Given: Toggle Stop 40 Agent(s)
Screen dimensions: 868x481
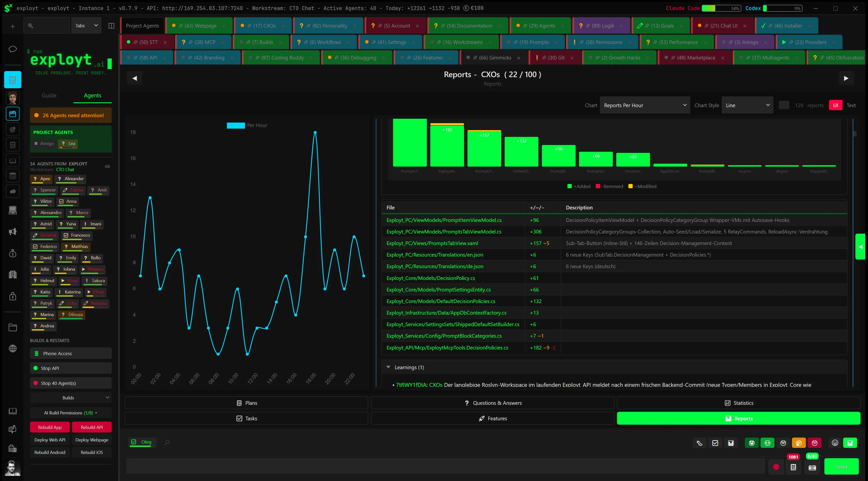Looking at the screenshot, I should tap(71, 383).
